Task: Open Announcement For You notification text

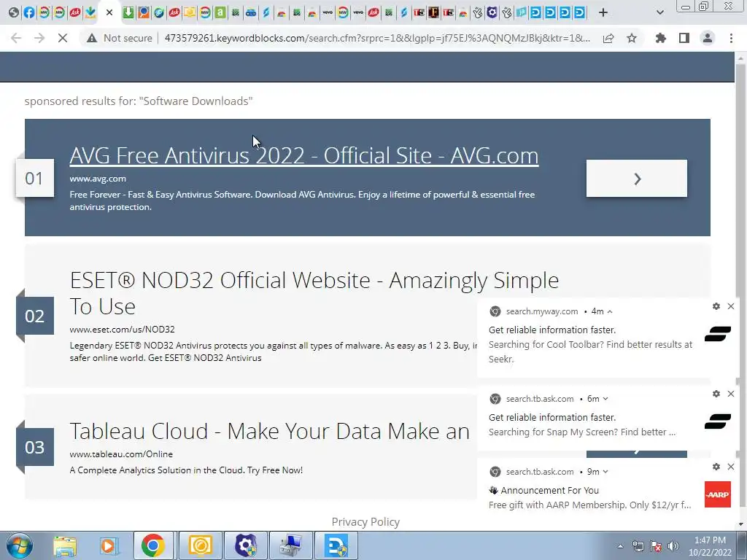Action: pyautogui.click(x=549, y=491)
